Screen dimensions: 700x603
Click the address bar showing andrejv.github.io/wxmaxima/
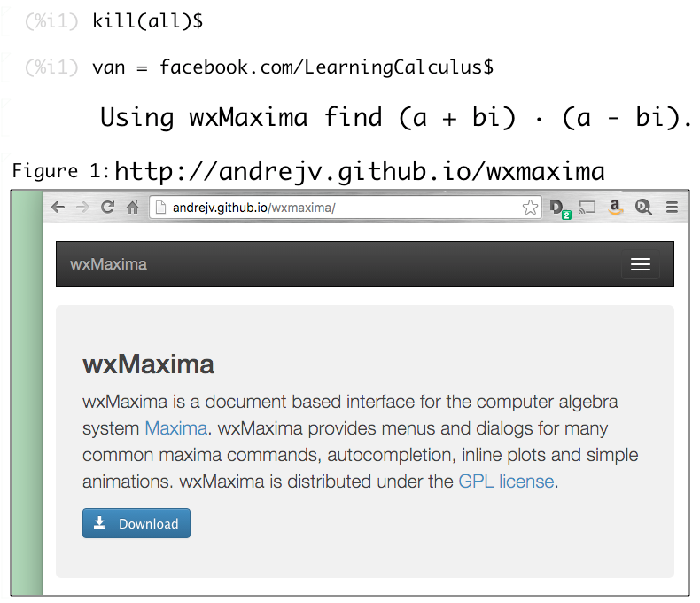(346, 208)
